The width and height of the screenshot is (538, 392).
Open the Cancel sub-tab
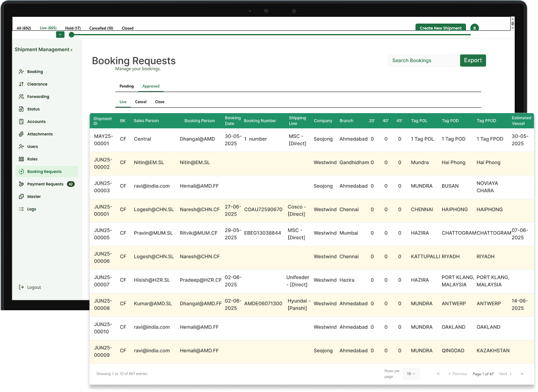click(140, 101)
